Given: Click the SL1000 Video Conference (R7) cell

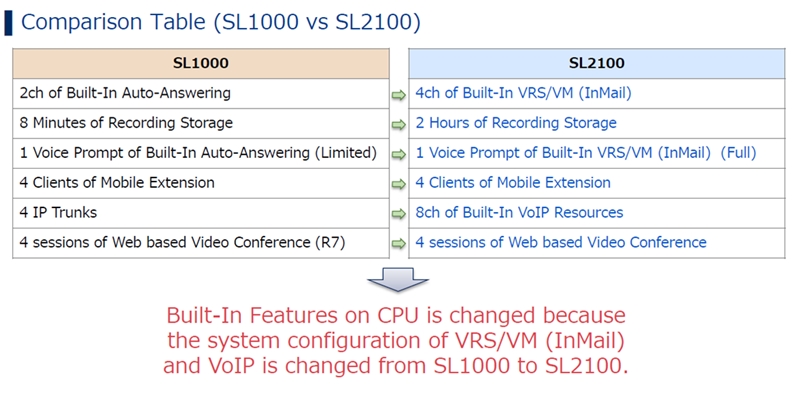Looking at the screenshot, I should [x=201, y=243].
